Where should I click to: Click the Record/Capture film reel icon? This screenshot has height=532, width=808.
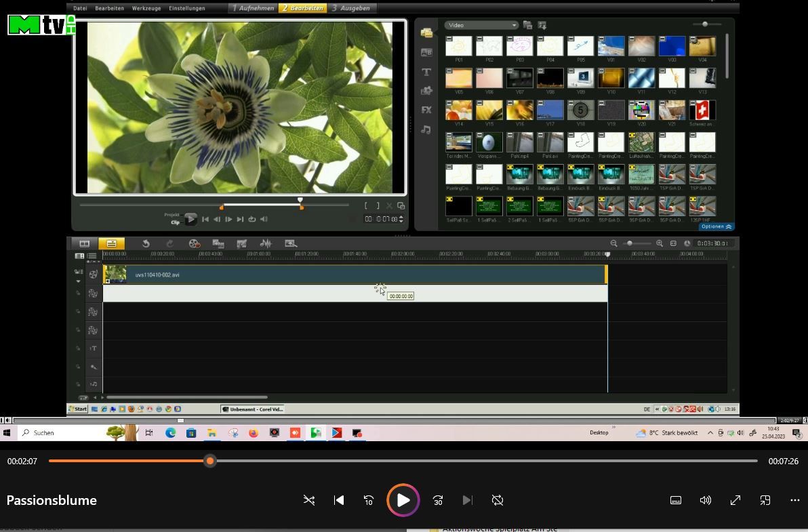pyautogui.click(x=195, y=243)
